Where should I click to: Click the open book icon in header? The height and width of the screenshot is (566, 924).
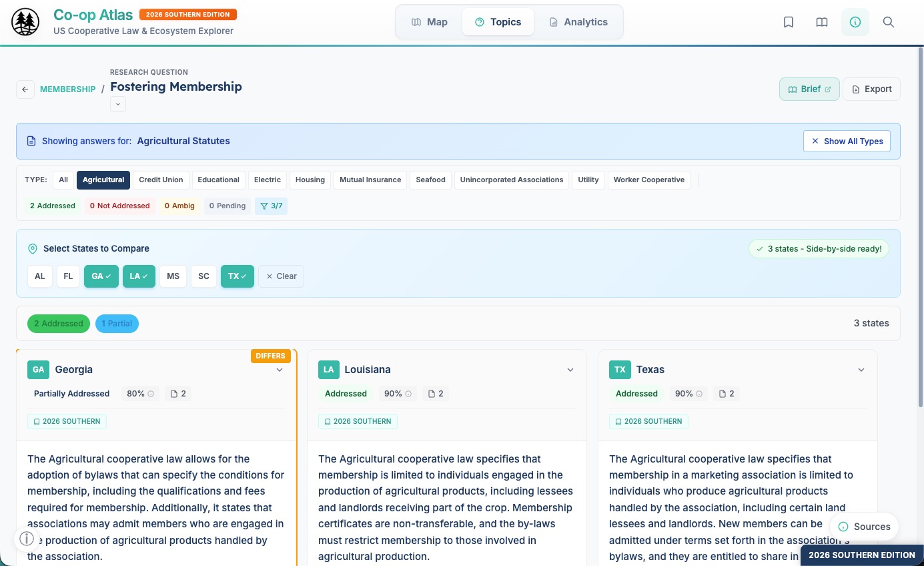coord(822,22)
